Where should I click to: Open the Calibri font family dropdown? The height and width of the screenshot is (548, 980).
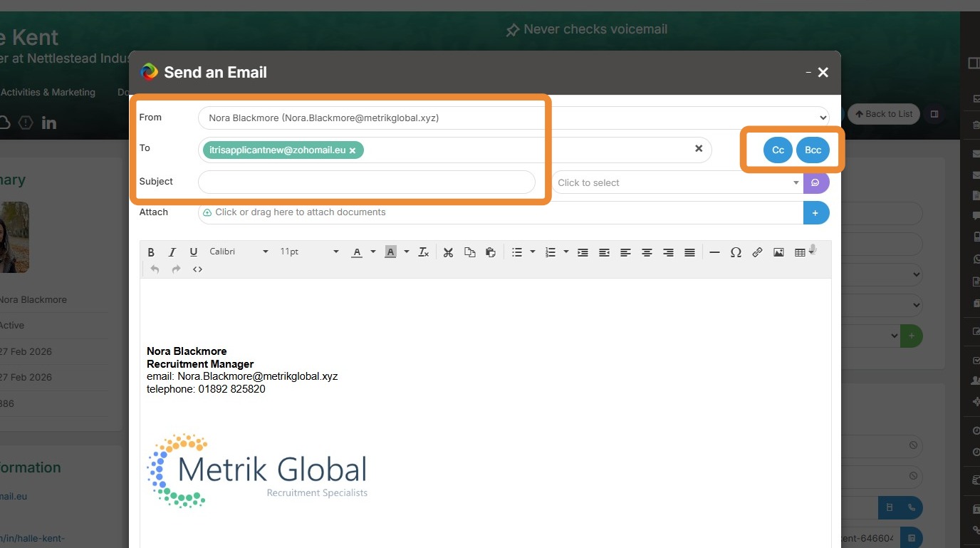click(x=239, y=252)
